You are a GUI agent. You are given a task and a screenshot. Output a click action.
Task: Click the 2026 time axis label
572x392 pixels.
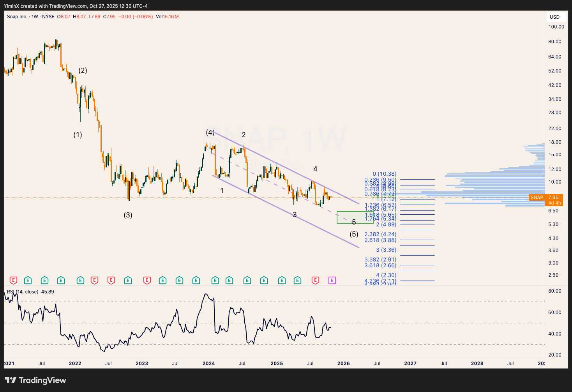tap(344, 364)
